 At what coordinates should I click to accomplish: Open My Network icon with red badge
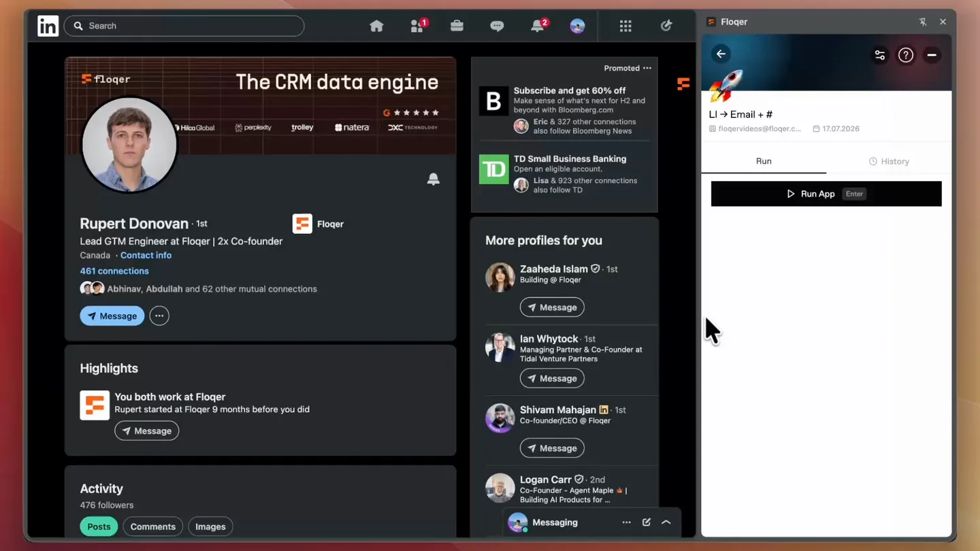point(419,26)
